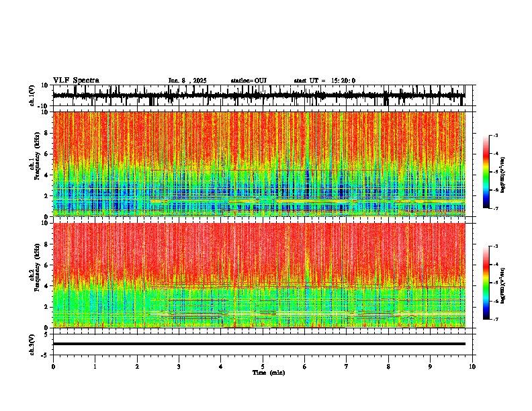Screen dimensions: 532x411
Task: Click inside the ch.2 spectrogram panel
Action: [x=263, y=275]
